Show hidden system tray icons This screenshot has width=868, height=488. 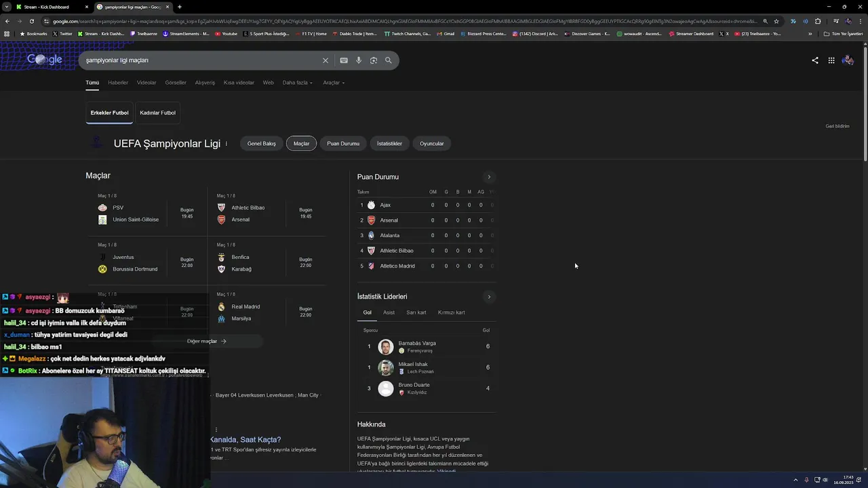point(795,480)
